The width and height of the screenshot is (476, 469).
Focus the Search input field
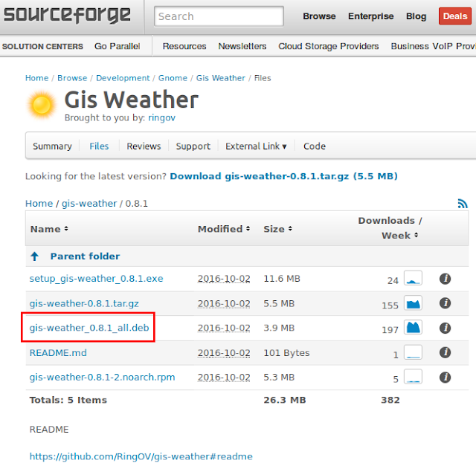[219, 16]
